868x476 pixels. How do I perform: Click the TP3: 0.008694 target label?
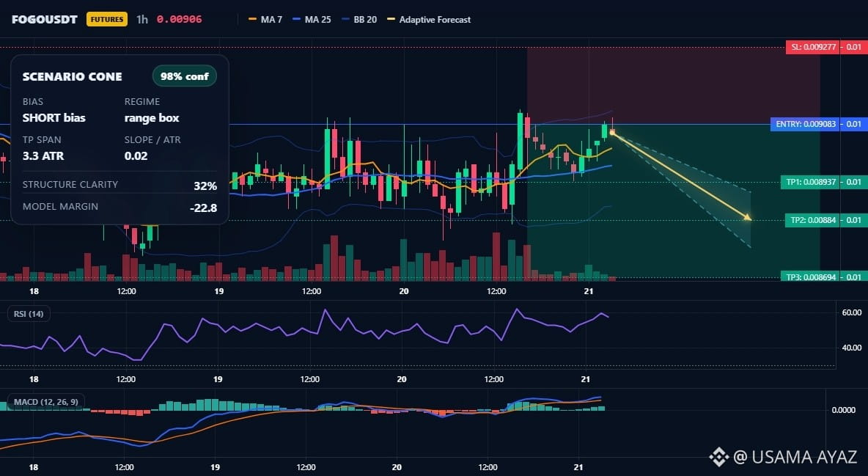[810, 277]
